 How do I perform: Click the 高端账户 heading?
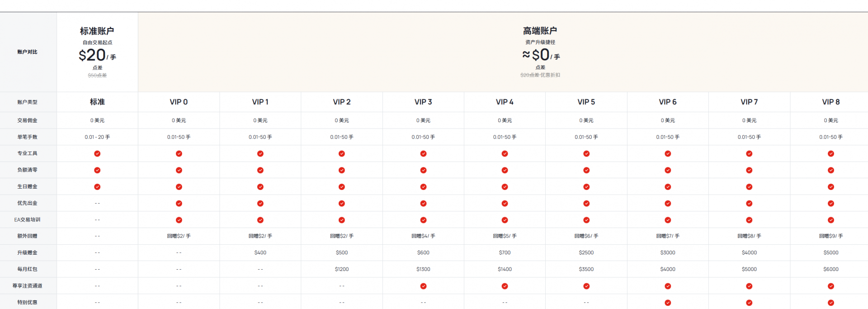click(x=540, y=31)
